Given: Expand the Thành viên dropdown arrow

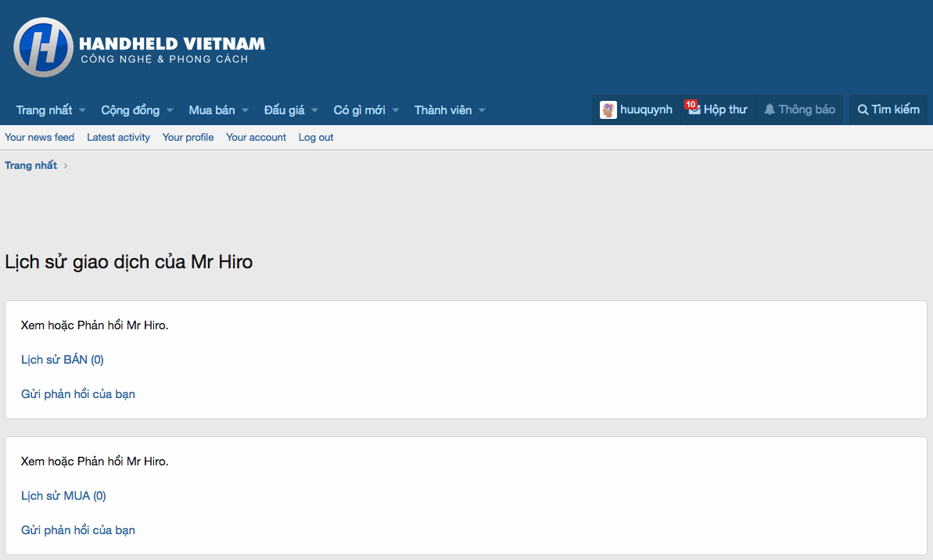Looking at the screenshot, I should [x=482, y=110].
